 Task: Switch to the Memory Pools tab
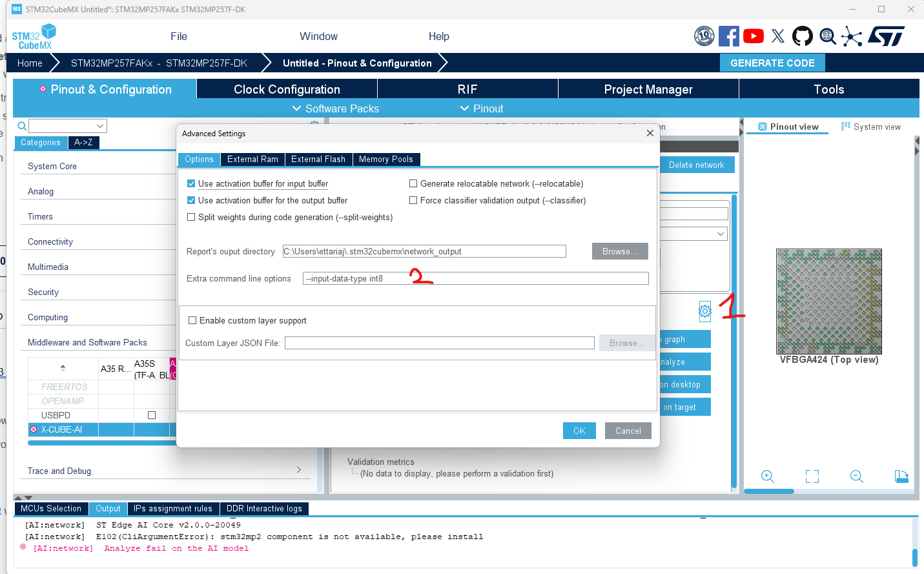[x=386, y=159]
